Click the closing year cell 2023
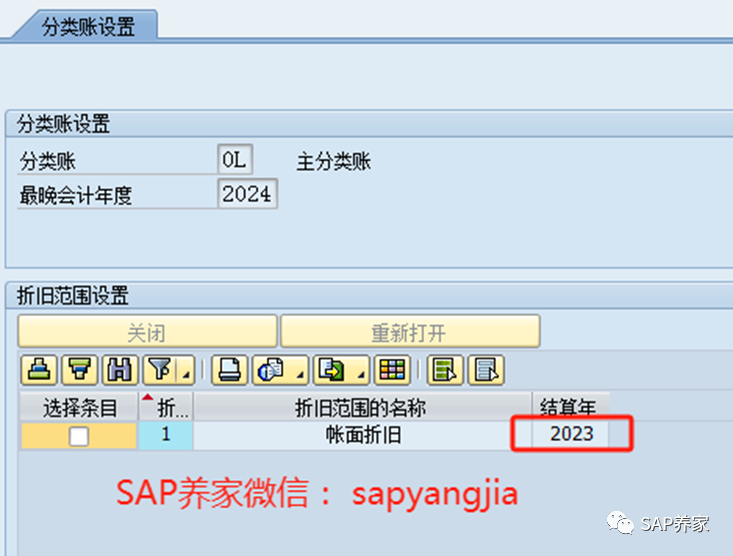The image size is (733, 556). click(x=571, y=434)
